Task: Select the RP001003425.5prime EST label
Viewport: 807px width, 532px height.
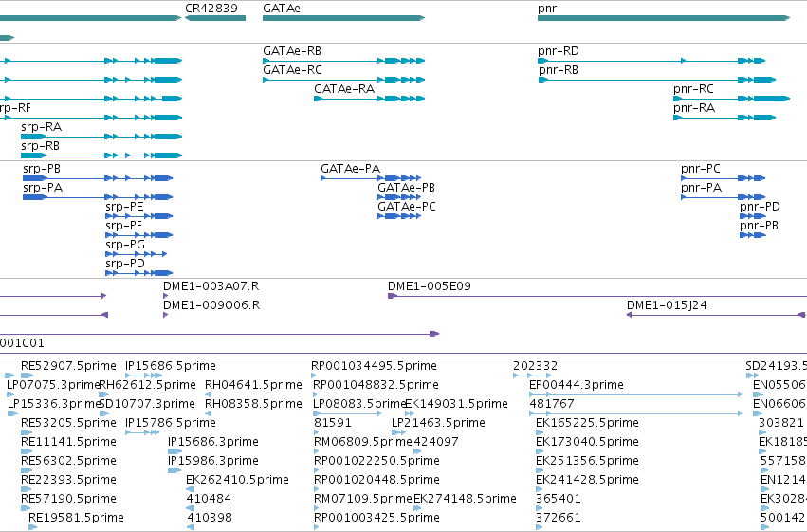Action: tap(376, 519)
